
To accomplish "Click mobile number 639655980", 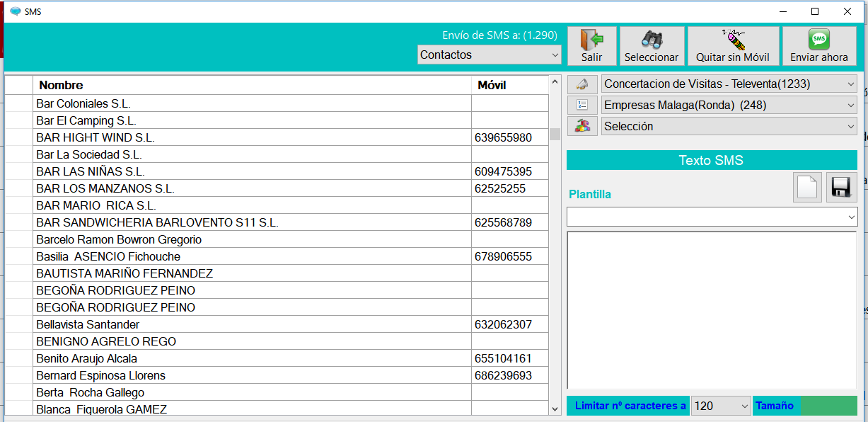I will click(503, 137).
